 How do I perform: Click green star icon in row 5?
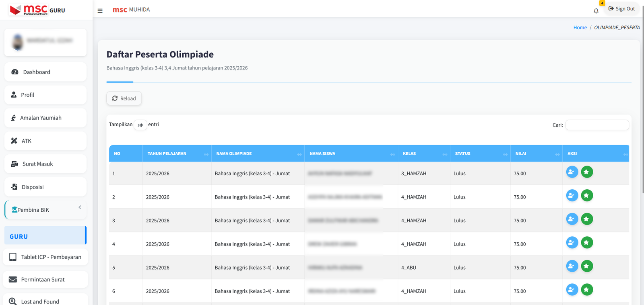[587, 266]
